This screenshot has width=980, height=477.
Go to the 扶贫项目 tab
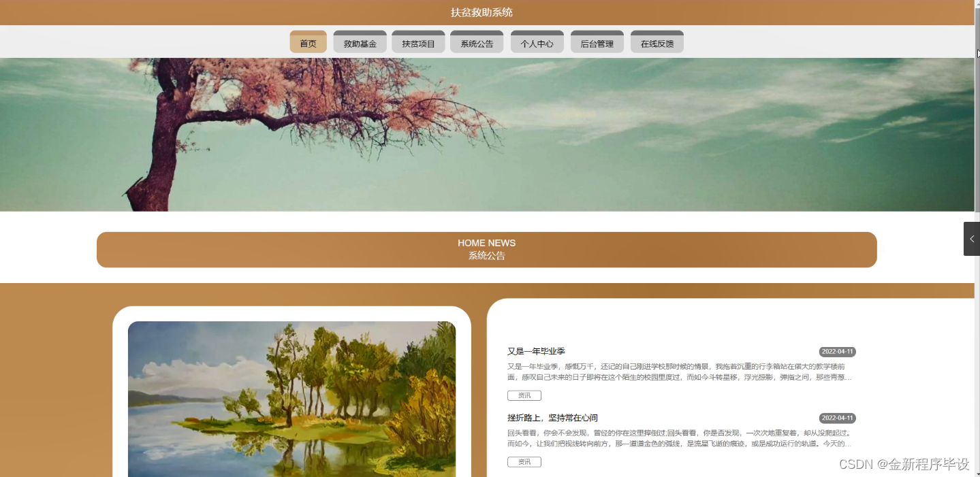tap(418, 42)
